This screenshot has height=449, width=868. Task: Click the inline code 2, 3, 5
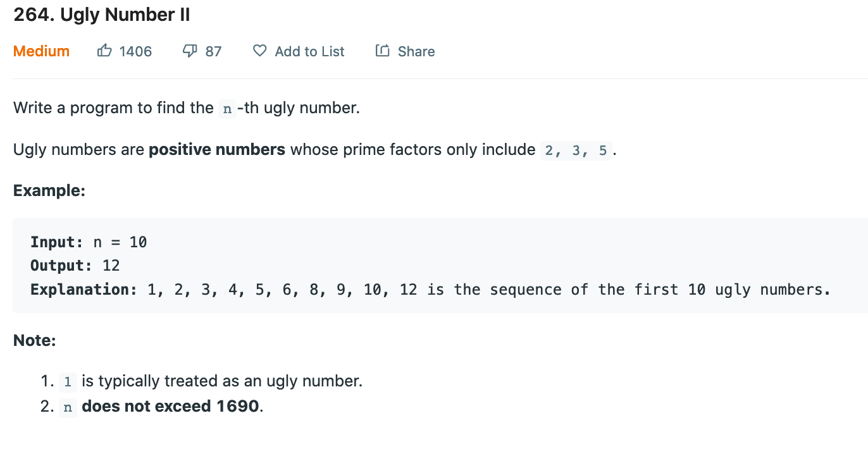coord(576,151)
